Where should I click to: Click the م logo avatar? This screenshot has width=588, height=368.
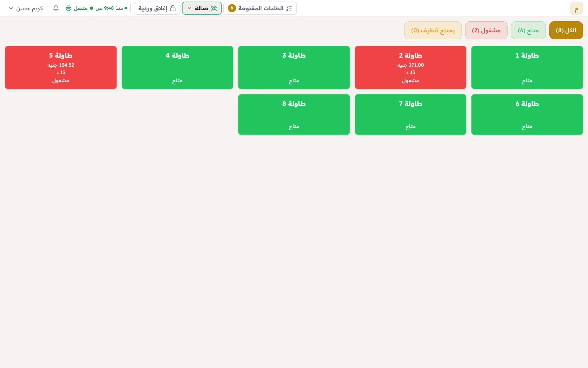[x=576, y=8]
